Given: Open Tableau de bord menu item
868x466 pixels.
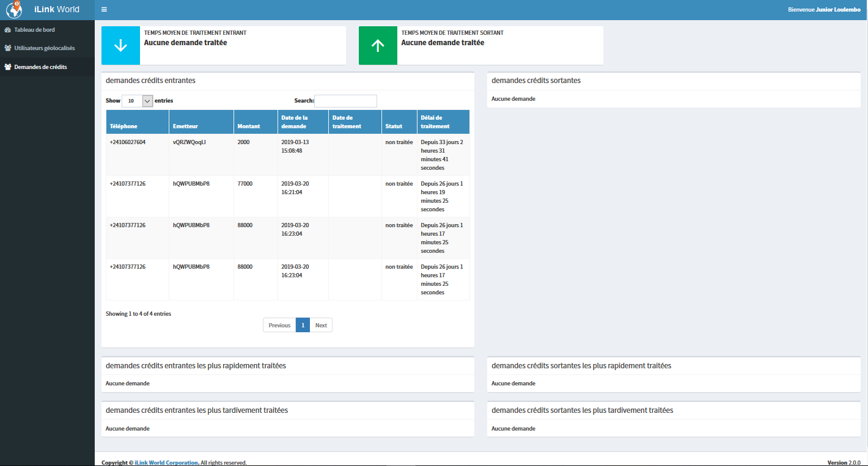Looking at the screenshot, I should (35, 29).
